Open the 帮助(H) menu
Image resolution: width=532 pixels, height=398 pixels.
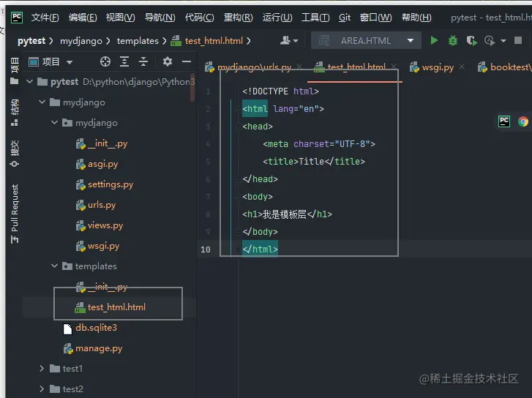tap(416, 18)
